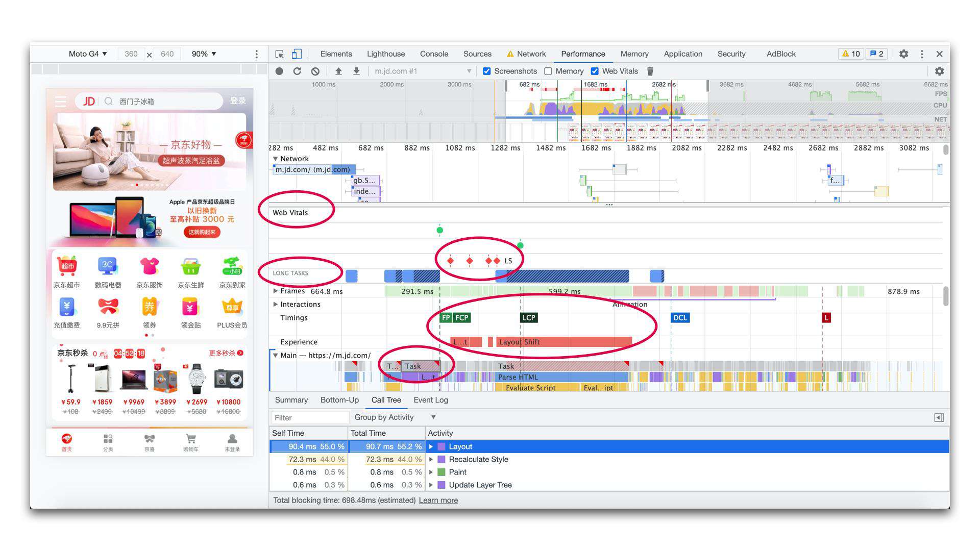Open the m.jd.com #1 recording dropdown
The image size is (980, 551).
423,71
